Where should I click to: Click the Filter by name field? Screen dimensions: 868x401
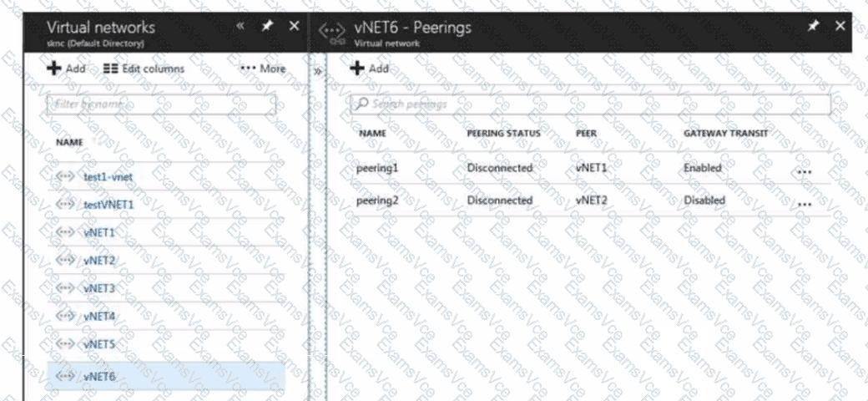click(x=161, y=104)
